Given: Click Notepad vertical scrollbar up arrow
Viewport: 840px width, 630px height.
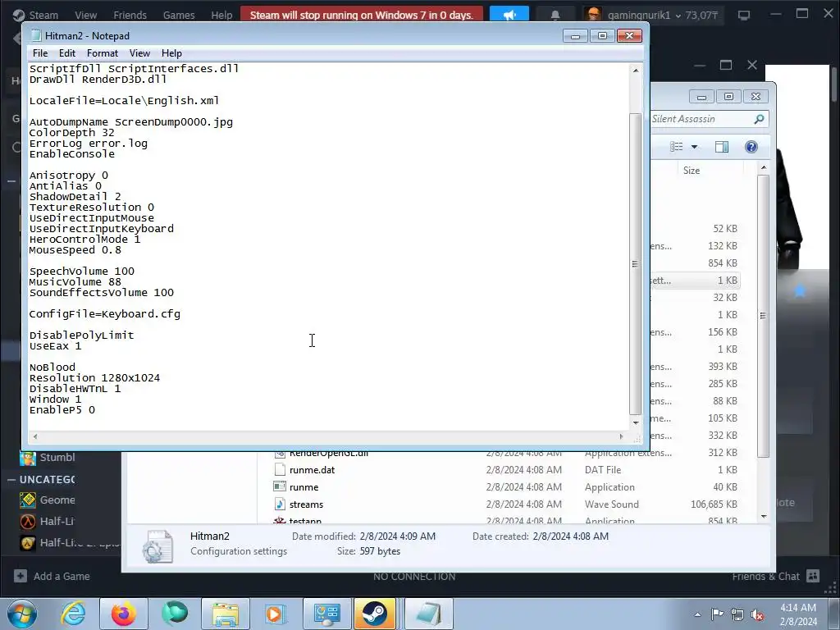Looking at the screenshot, I should pos(636,71).
